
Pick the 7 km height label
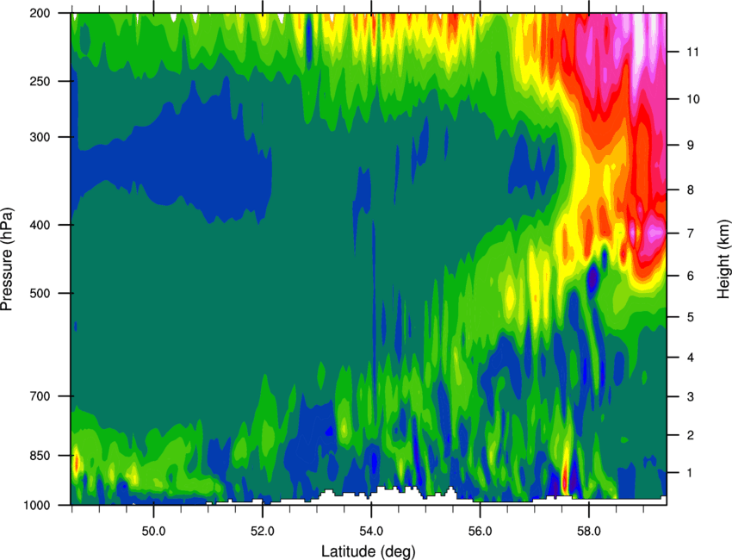click(x=691, y=233)
